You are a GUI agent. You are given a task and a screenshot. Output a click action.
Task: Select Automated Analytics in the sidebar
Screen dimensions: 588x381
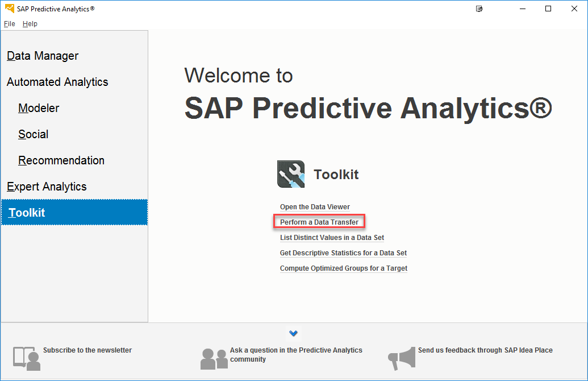(57, 82)
